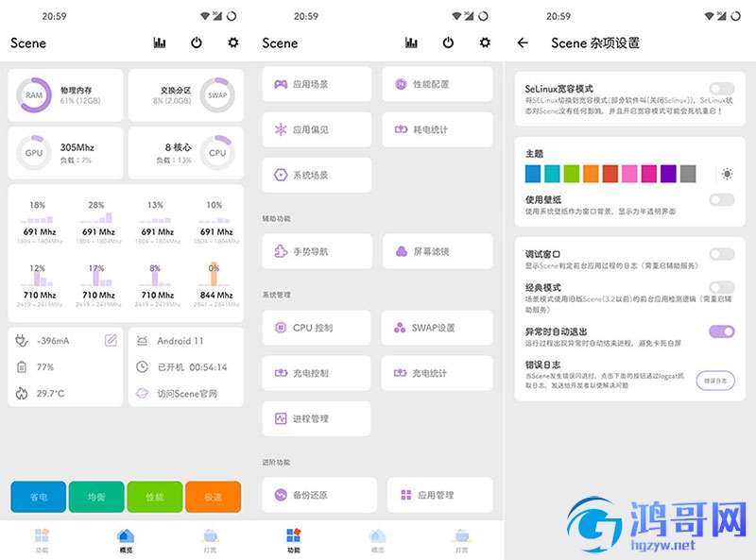Tap the icon for 屏幕滤镜
Viewport: 756px width, 560px height.
click(401, 251)
